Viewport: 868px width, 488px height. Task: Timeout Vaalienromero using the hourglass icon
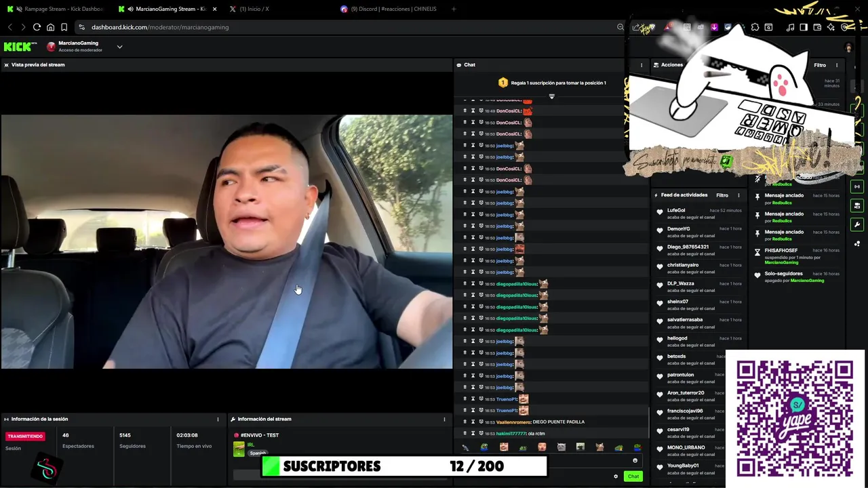pyautogui.click(x=473, y=422)
